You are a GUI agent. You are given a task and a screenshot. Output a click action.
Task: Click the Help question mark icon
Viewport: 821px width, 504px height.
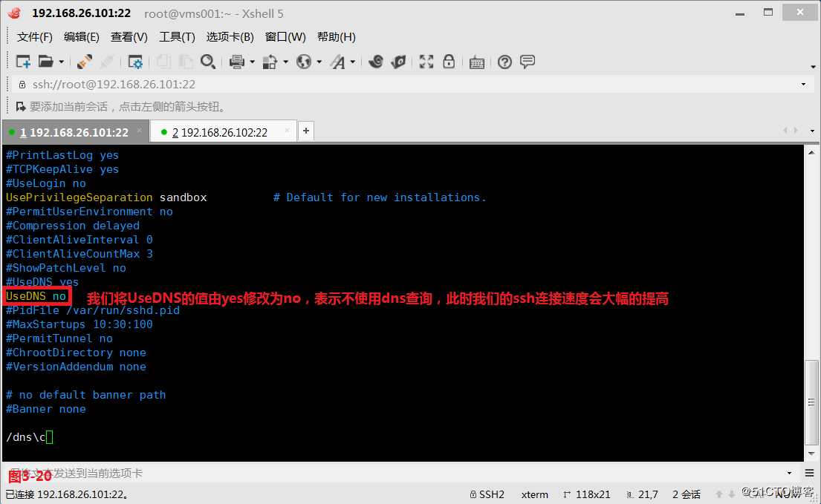click(x=504, y=62)
